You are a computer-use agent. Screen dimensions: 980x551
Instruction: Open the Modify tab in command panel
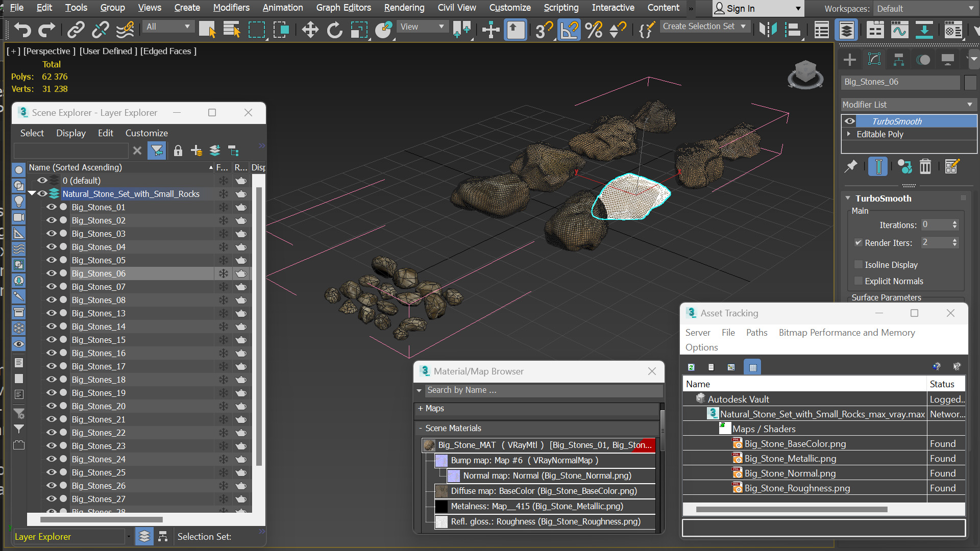click(874, 60)
